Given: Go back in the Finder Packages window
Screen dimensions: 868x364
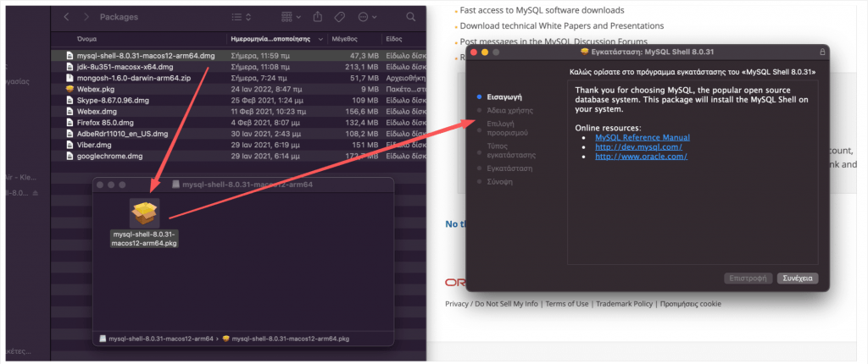Looking at the screenshot, I should [x=66, y=17].
